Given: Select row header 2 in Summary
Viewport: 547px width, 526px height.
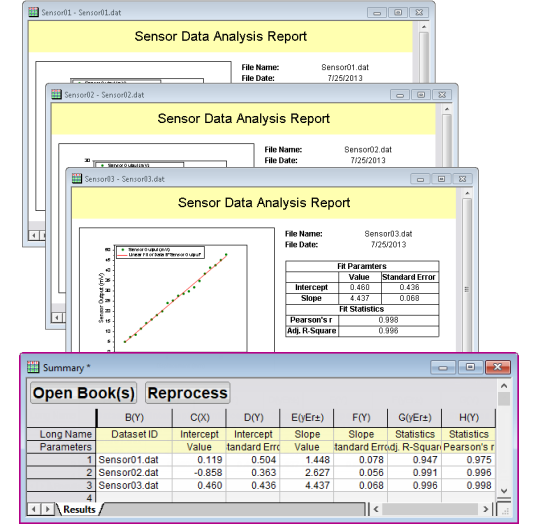Looking at the screenshot, I should click(x=61, y=473).
